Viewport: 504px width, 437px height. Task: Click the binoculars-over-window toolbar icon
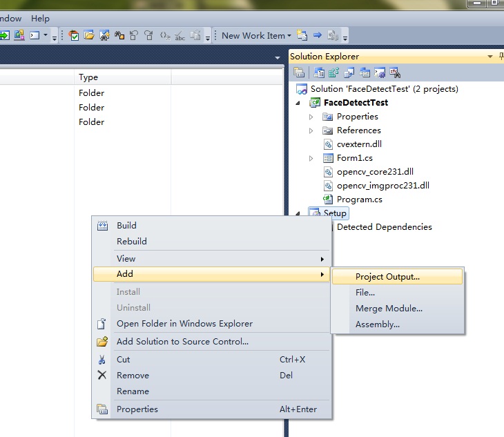[104, 35]
